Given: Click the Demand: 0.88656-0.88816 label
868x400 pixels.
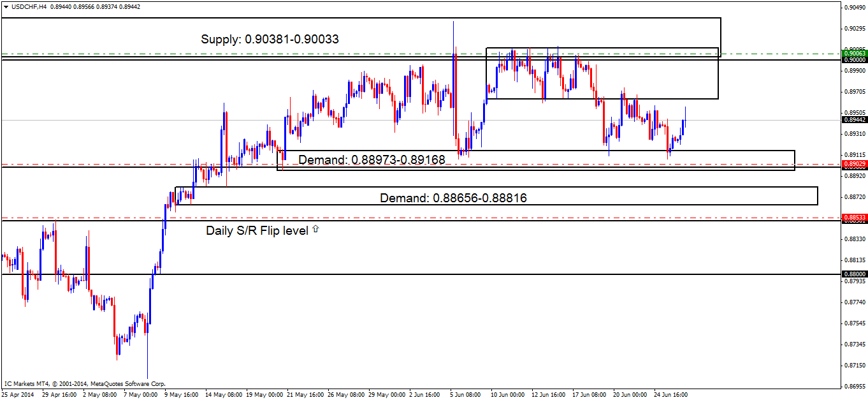Looking at the screenshot, I should 453,198.
